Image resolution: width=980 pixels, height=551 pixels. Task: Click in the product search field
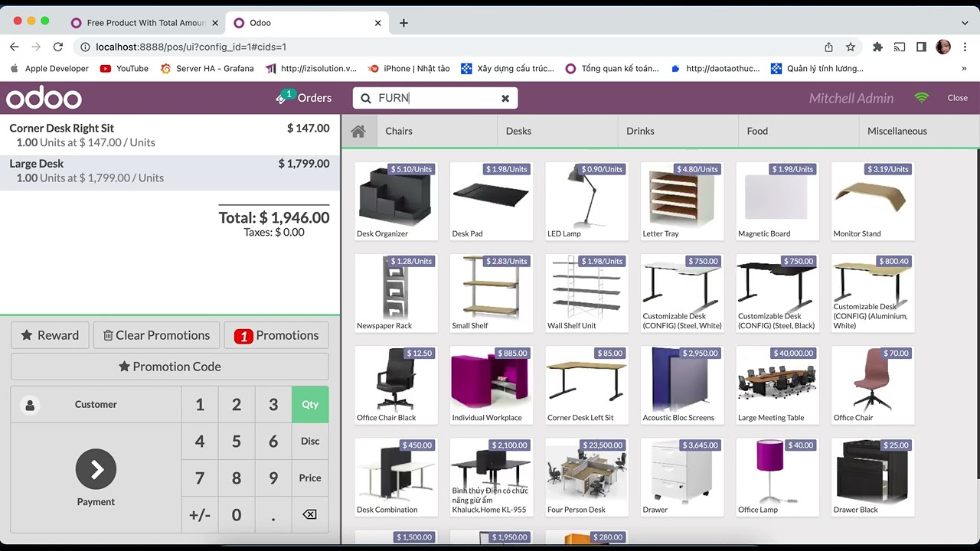click(x=435, y=98)
